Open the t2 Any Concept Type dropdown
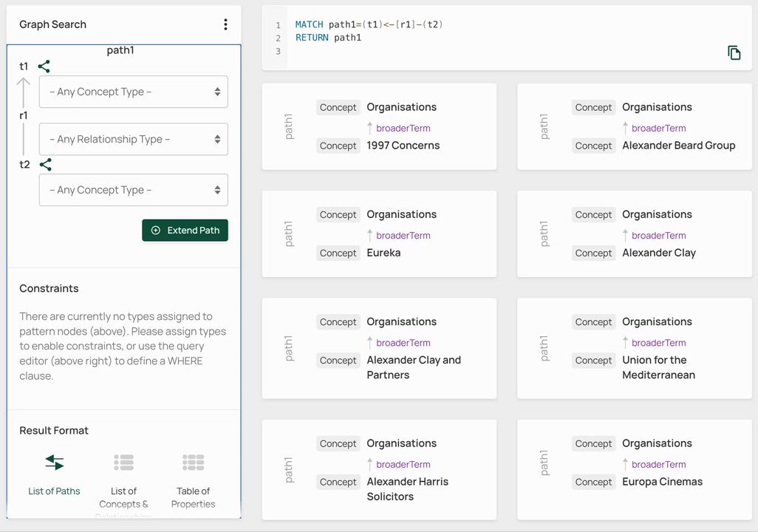Image resolution: width=758 pixels, height=532 pixels. (134, 190)
